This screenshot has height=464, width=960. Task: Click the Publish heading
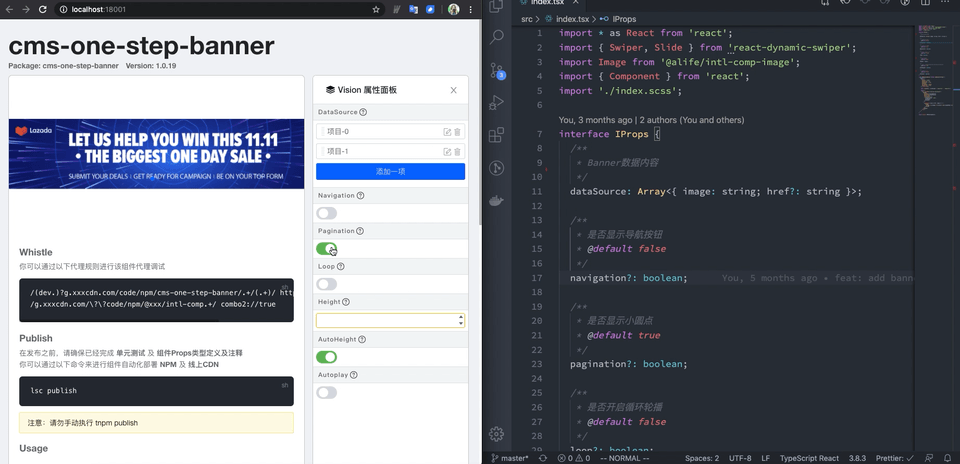point(36,338)
